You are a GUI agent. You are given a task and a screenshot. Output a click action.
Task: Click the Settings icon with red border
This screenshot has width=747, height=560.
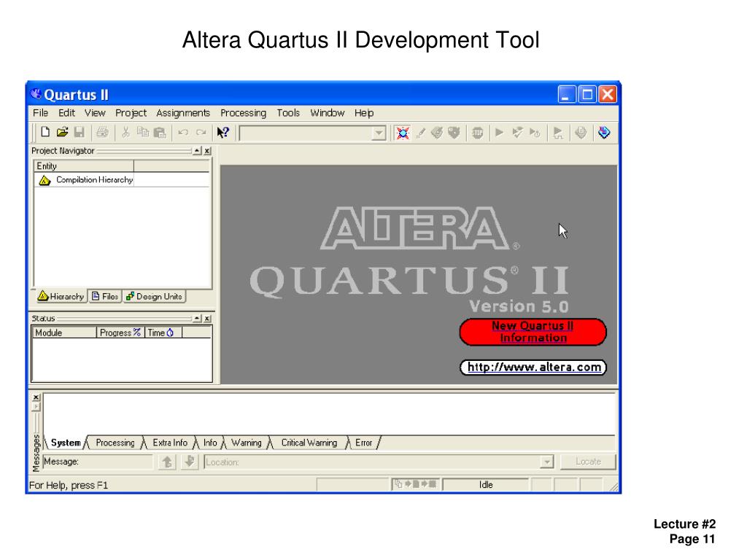pyautogui.click(x=403, y=133)
